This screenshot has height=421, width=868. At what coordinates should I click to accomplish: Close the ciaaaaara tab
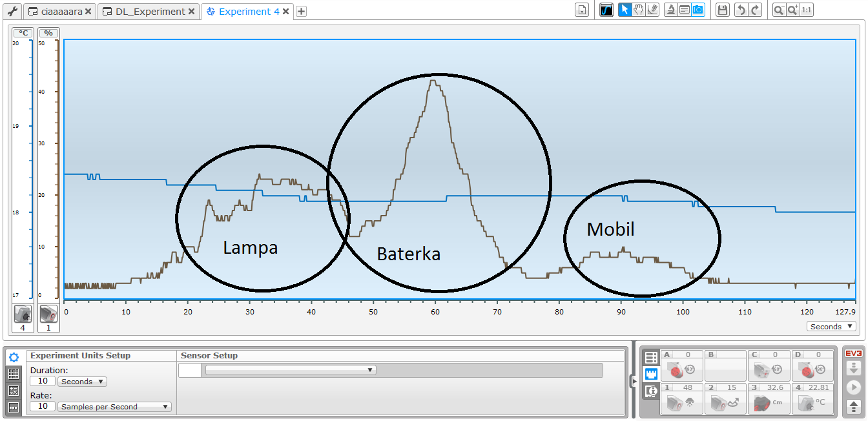pos(88,12)
